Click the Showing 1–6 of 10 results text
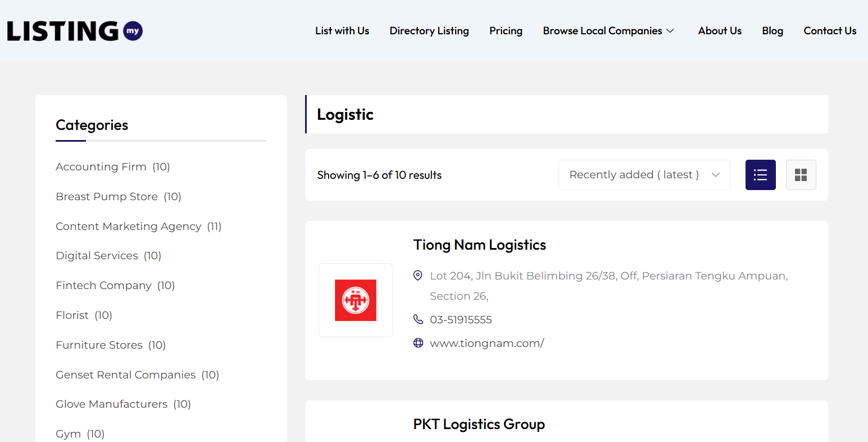868x442 pixels. click(379, 175)
